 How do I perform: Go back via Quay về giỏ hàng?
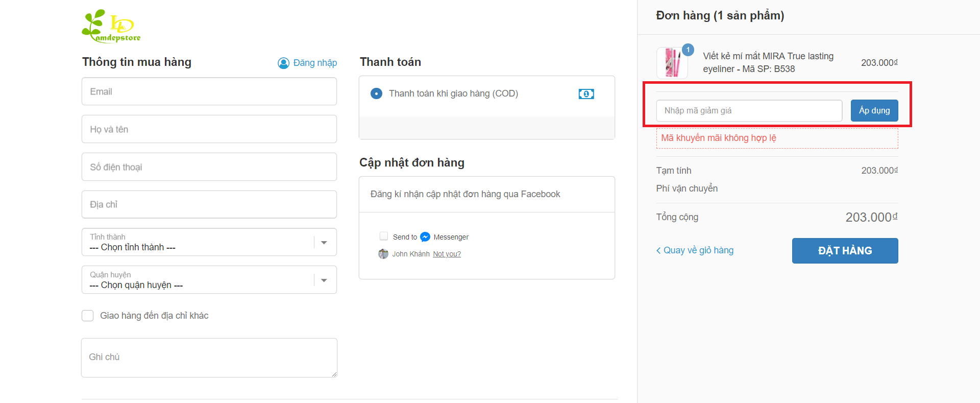(x=695, y=250)
